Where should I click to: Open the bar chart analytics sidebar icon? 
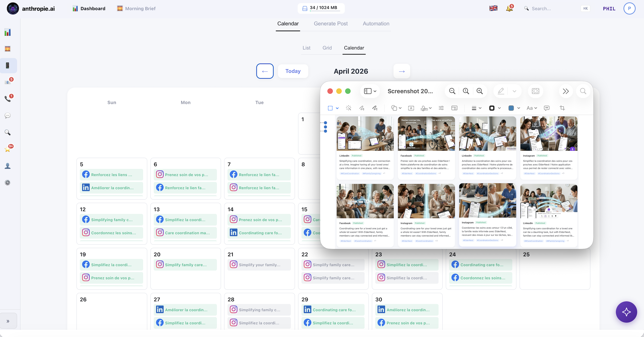pos(8,32)
